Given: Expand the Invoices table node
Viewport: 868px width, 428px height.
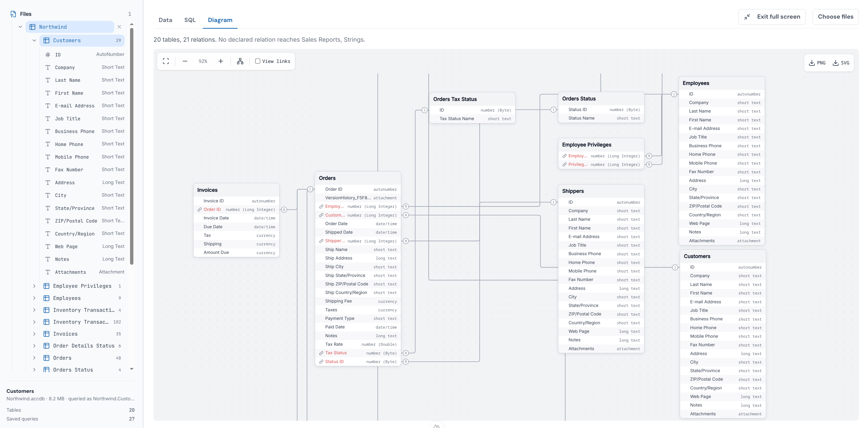Looking at the screenshot, I should (34, 334).
